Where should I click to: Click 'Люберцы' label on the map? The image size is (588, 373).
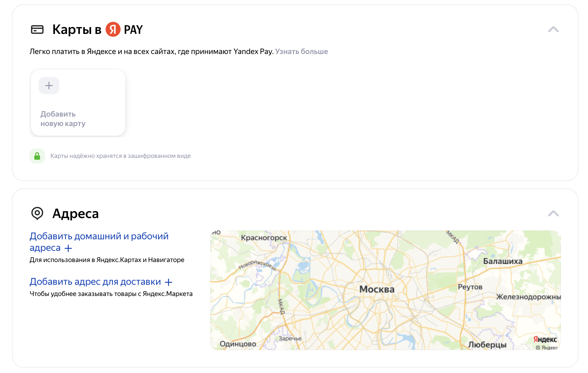pyautogui.click(x=487, y=345)
